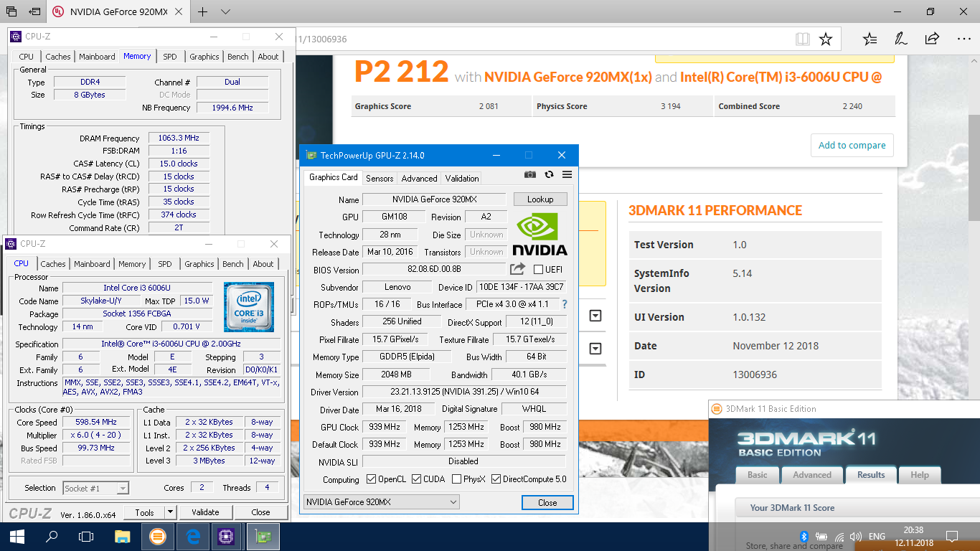This screenshot has width=980, height=551.
Task: Open Edge tabs you've set aside icon
Action: (11, 11)
